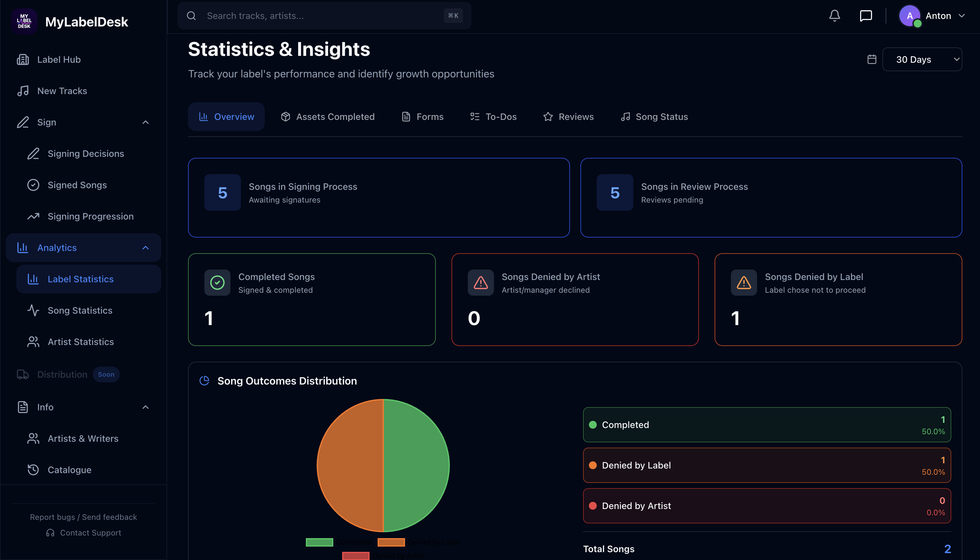
Task: Click the MyLabelDesk logo icon
Action: (x=24, y=21)
